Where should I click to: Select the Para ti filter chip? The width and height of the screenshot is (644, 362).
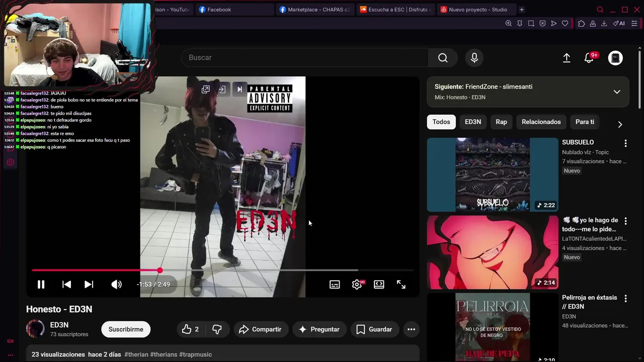(585, 122)
